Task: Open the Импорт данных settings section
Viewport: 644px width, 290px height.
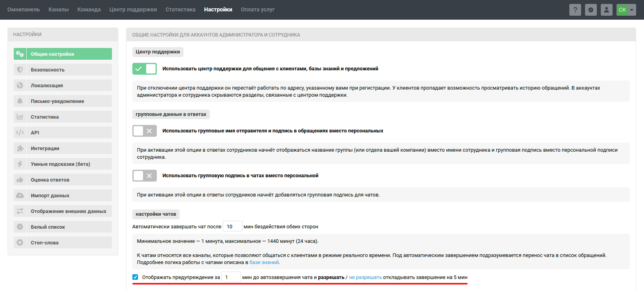Action: pos(63,195)
